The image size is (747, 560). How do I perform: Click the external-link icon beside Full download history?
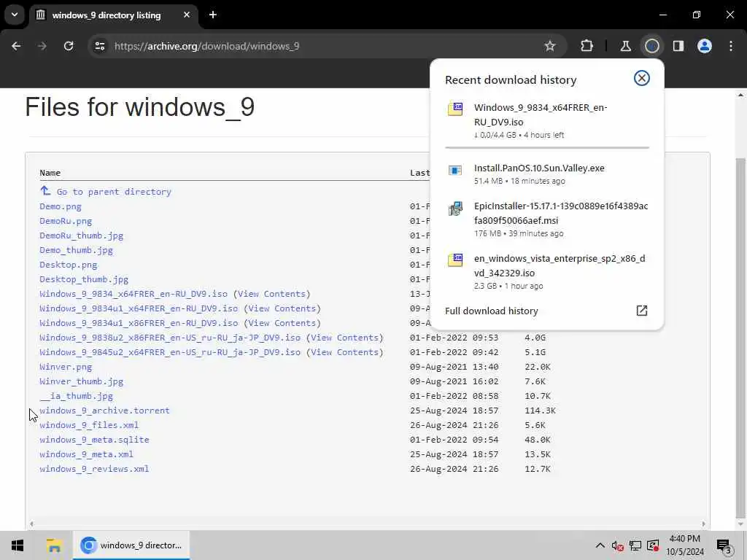tap(642, 311)
